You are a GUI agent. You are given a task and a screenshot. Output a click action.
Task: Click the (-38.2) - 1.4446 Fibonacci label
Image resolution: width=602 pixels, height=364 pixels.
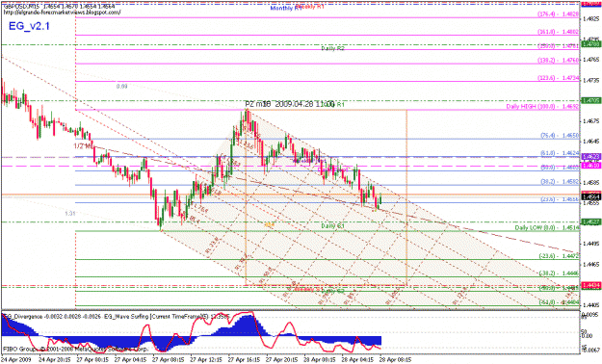(559, 273)
